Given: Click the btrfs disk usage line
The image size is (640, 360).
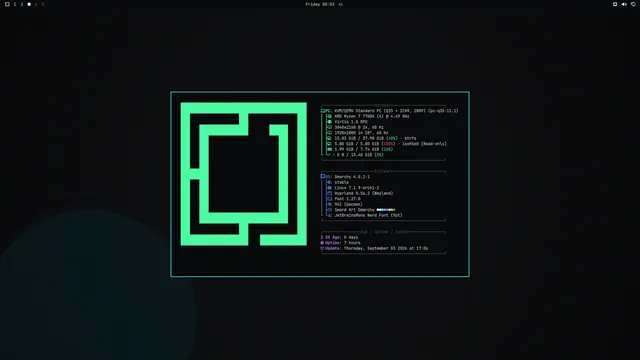Looking at the screenshot, I should (x=376, y=138).
